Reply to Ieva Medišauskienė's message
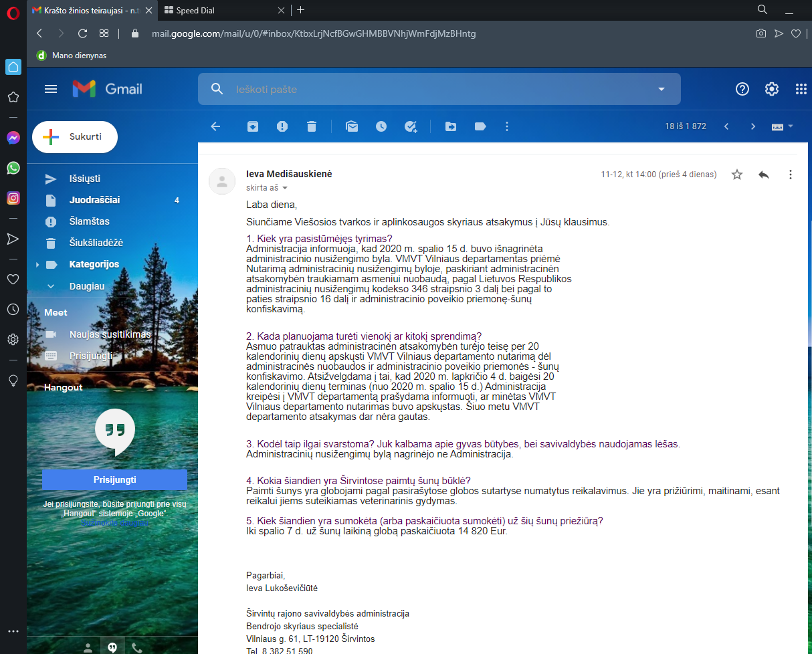The image size is (812, 654). [764, 175]
